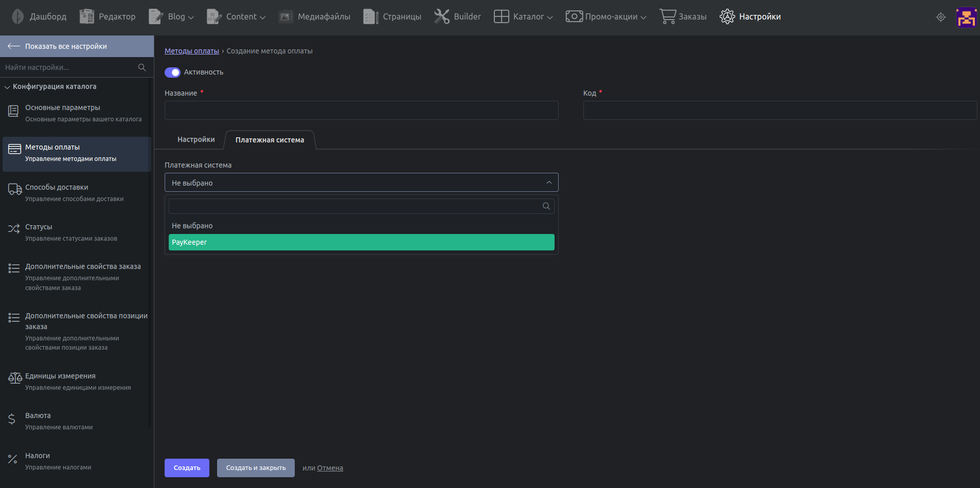Select PayKeeper from the list
980x488 pixels.
tap(361, 242)
